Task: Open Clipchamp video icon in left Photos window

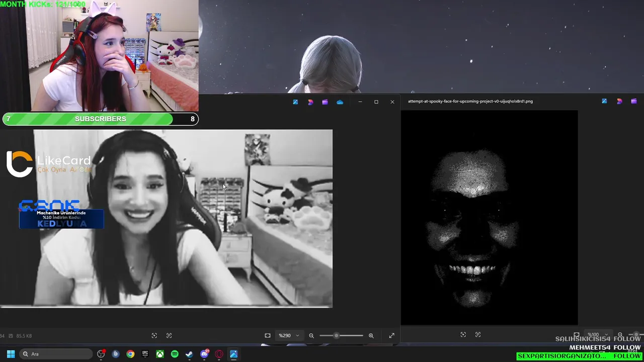Action: 325,102
